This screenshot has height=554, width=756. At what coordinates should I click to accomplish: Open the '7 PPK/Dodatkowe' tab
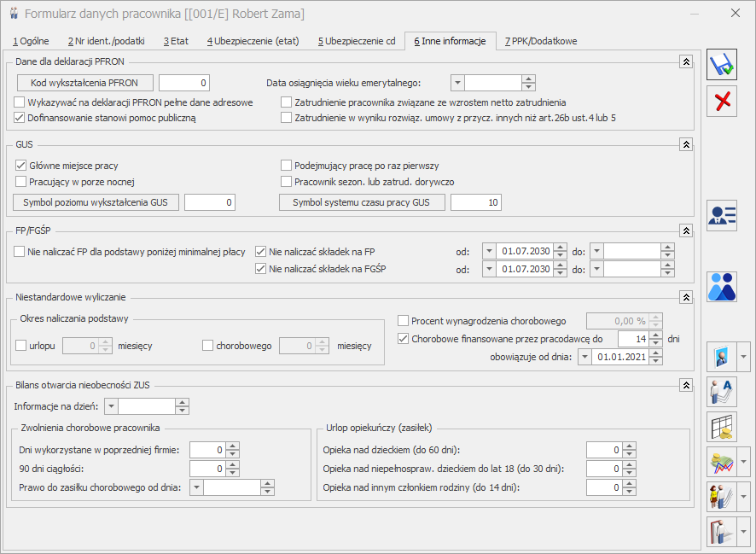[x=541, y=42]
